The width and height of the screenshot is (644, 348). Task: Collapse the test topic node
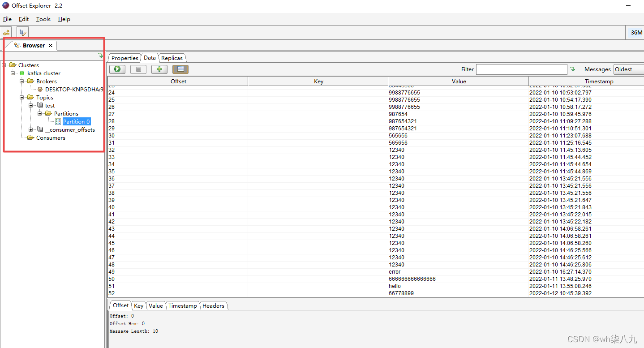pyautogui.click(x=31, y=105)
